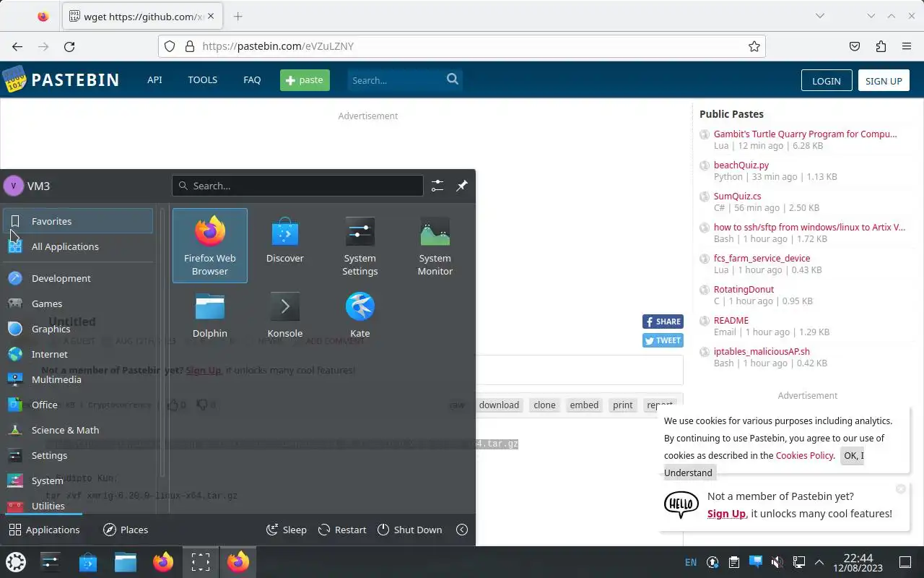
Task: Expand hidden system tray icons arrow
Action: click(x=819, y=562)
